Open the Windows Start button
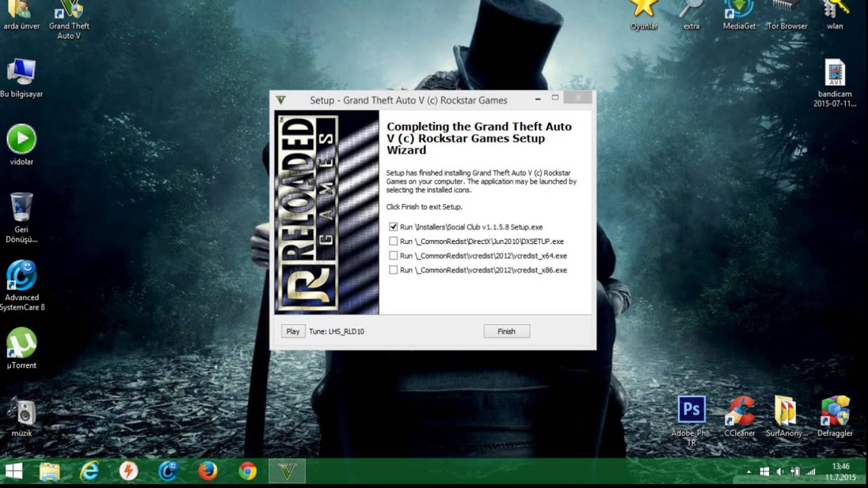 14,471
